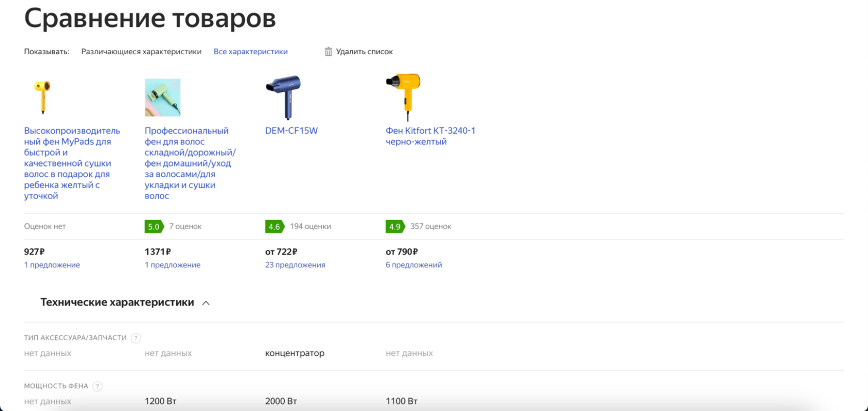Click the 4.6 rating badge
Viewport: 868px width, 411px height.
[274, 226]
